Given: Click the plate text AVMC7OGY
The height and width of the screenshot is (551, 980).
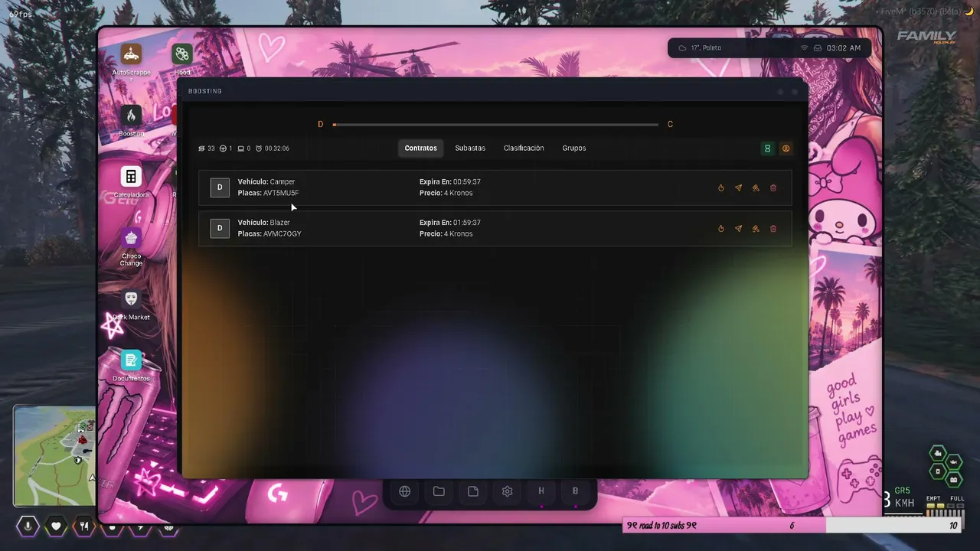Looking at the screenshot, I should pyautogui.click(x=283, y=233).
